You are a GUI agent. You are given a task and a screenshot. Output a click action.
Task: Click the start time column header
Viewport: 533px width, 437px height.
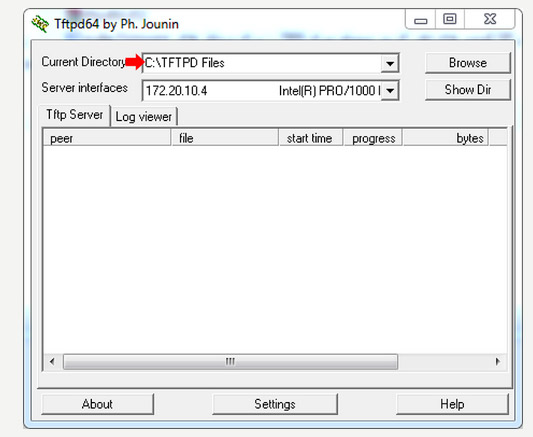click(311, 138)
